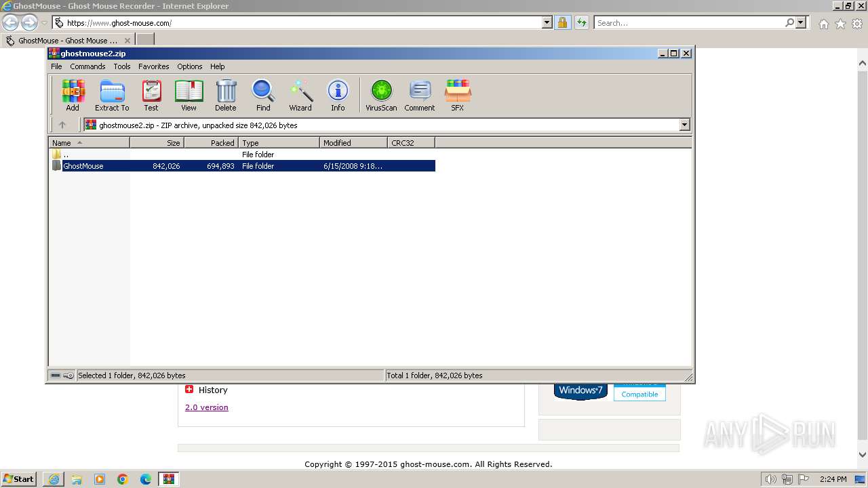This screenshot has height=488, width=868.
Task: Add an archive Comment
Action: [x=420, y=95]
